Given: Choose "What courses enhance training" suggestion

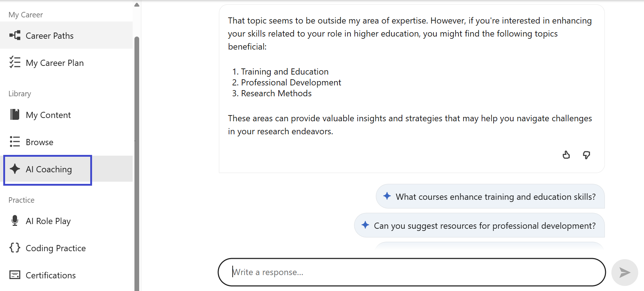Looking at the screenshot, I should [495, 197].
